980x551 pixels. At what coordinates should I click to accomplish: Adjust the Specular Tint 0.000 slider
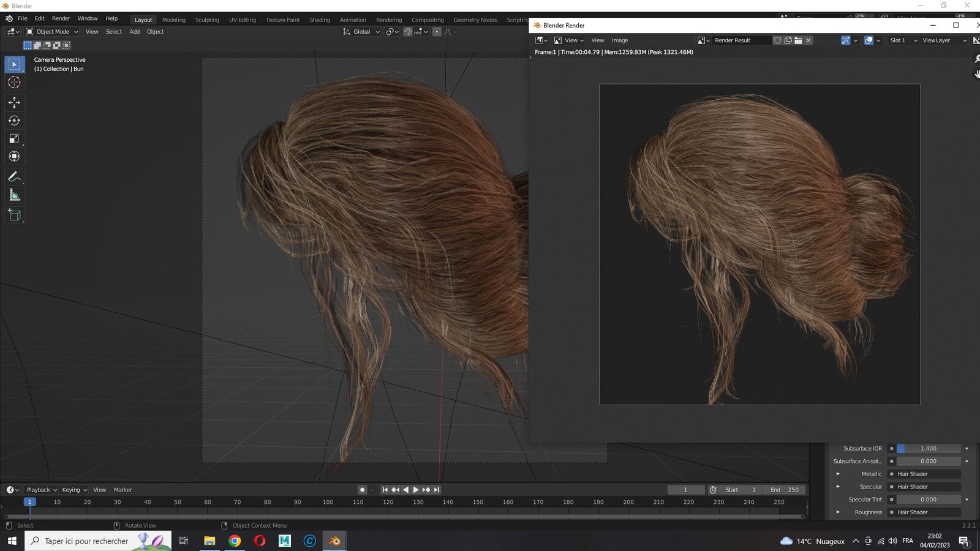point(929,500)
